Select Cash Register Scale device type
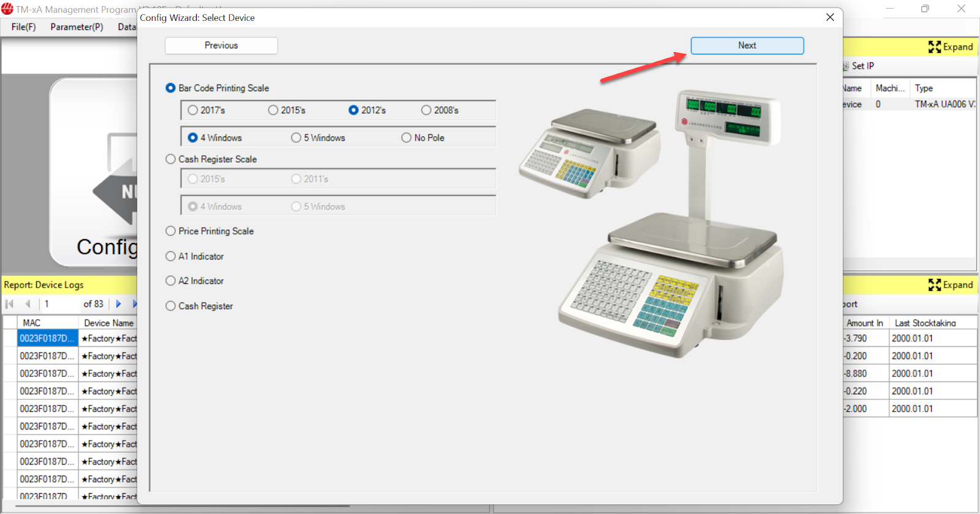The width and height of the screenshot is (980, 514). [171, 159]
